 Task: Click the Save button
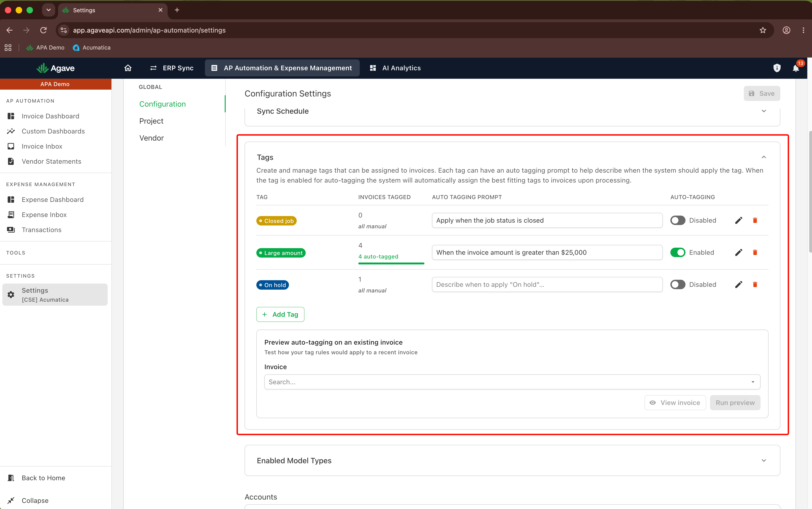[762, 94]
